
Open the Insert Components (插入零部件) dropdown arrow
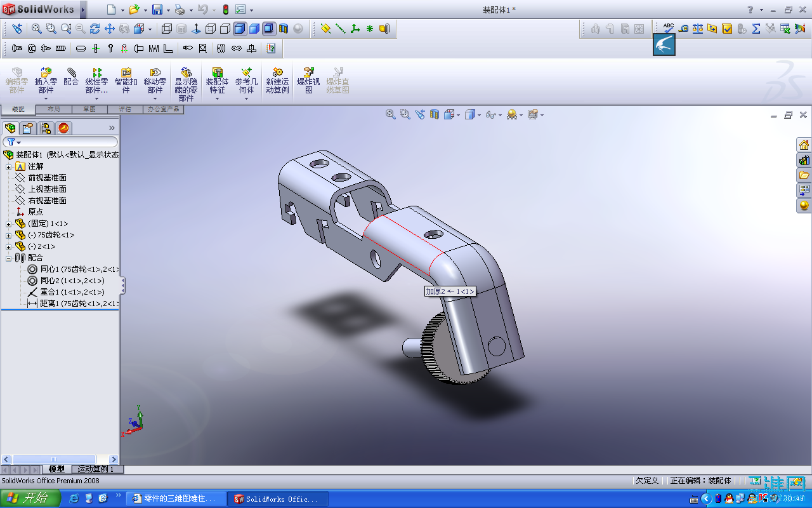46,98
